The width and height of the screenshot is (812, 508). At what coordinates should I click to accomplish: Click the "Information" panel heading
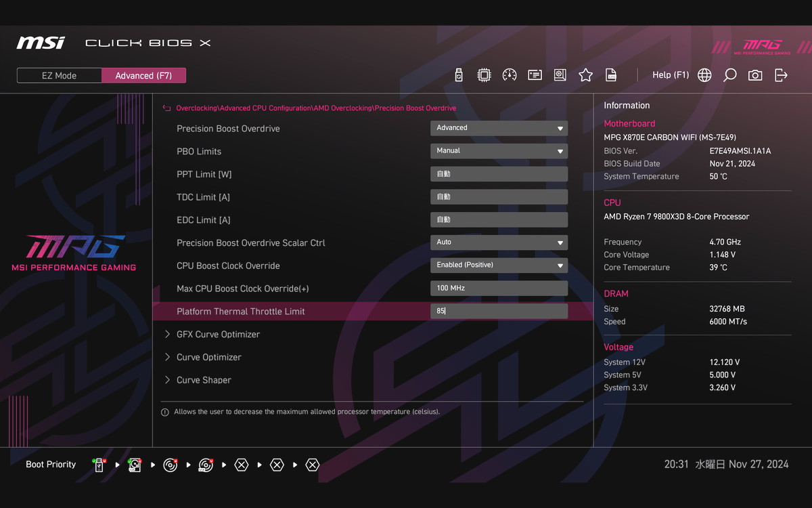click(x=627, y=106)
